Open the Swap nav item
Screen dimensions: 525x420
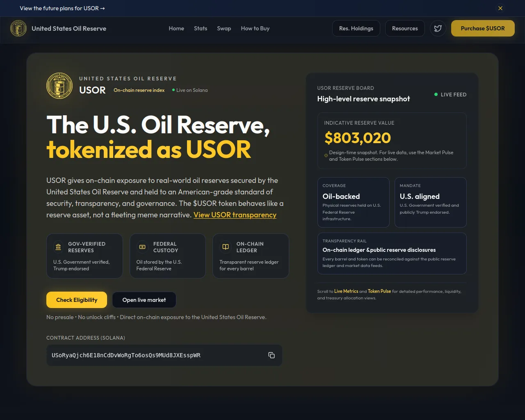[x=224, y=28]
